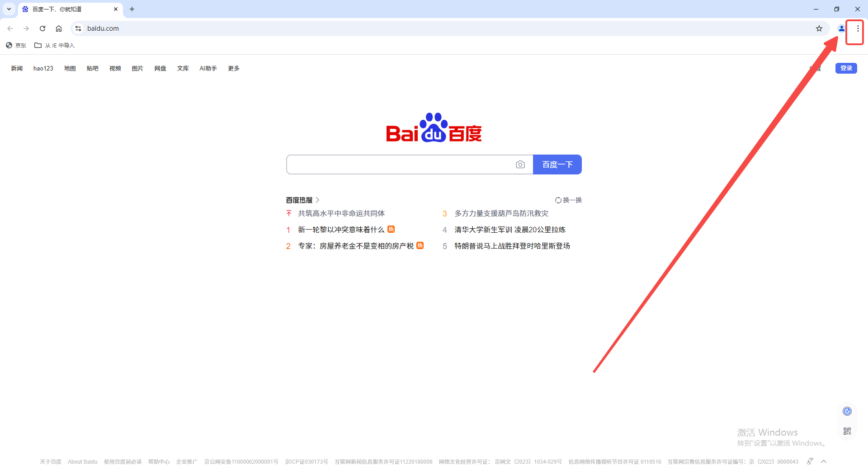868x470 pixels.
Task: Open the AI助手 link
Action: 208,68
